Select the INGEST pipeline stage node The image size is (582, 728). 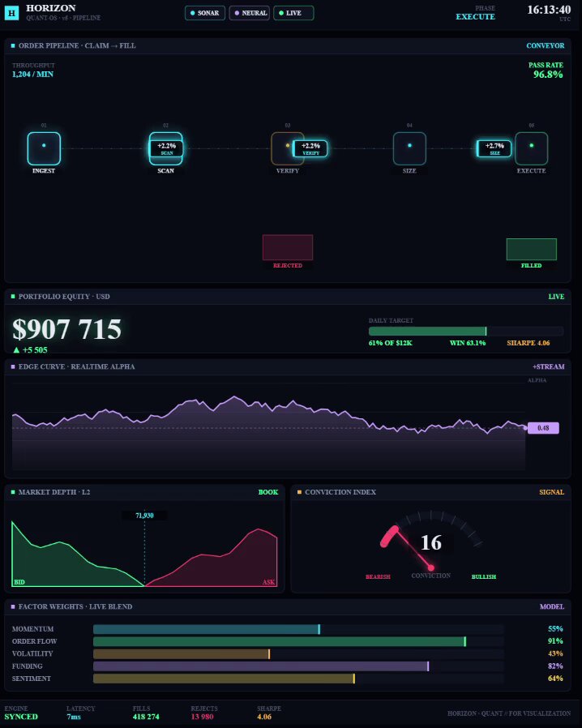pos(44,148)
